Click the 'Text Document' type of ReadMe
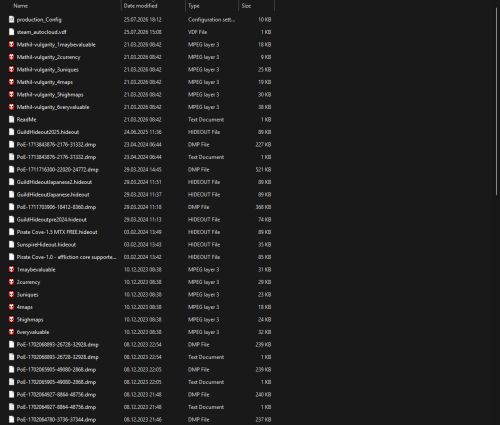 pyautogui.click(x=206, y=120)
